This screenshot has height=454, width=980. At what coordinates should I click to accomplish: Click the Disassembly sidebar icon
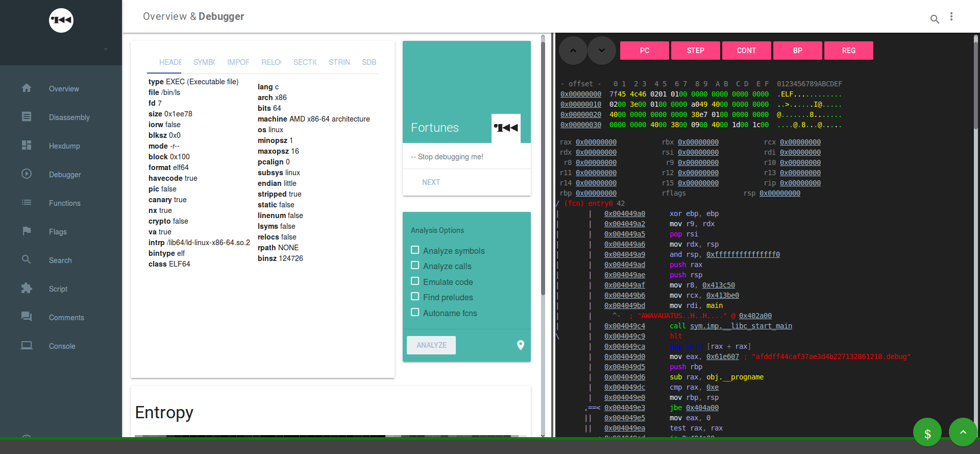coord(27,116)
